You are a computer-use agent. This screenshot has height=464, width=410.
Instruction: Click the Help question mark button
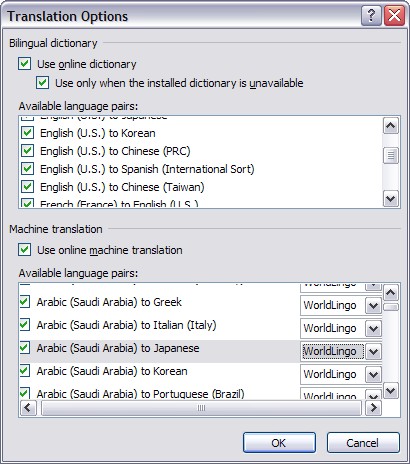(371, 16)
